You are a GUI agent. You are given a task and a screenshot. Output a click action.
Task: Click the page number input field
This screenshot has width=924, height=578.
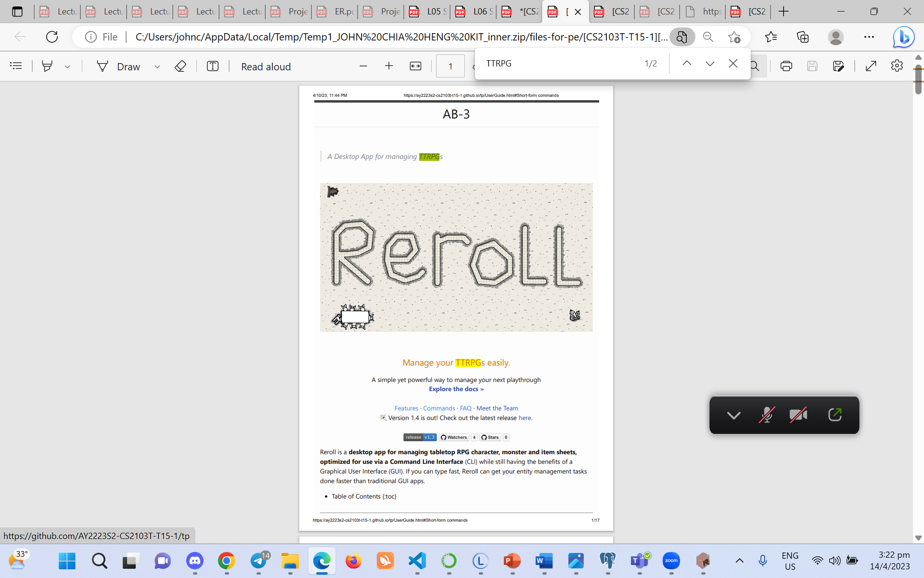450,66
